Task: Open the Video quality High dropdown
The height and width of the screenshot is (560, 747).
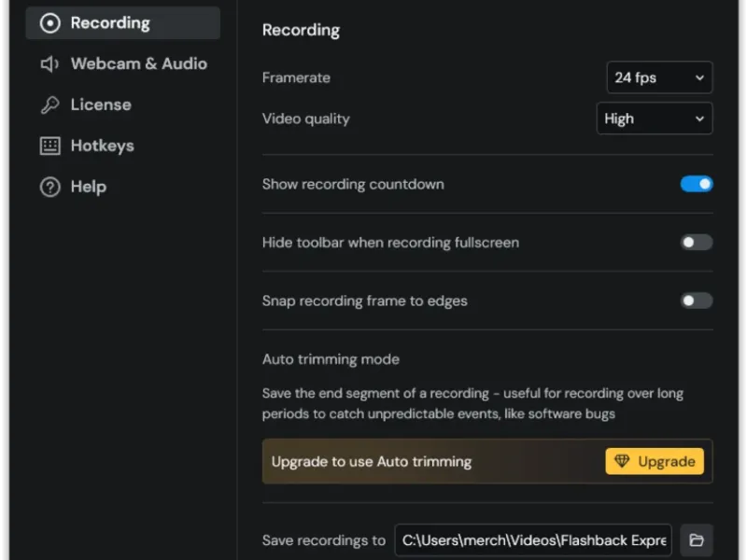Action: [655, 119]
